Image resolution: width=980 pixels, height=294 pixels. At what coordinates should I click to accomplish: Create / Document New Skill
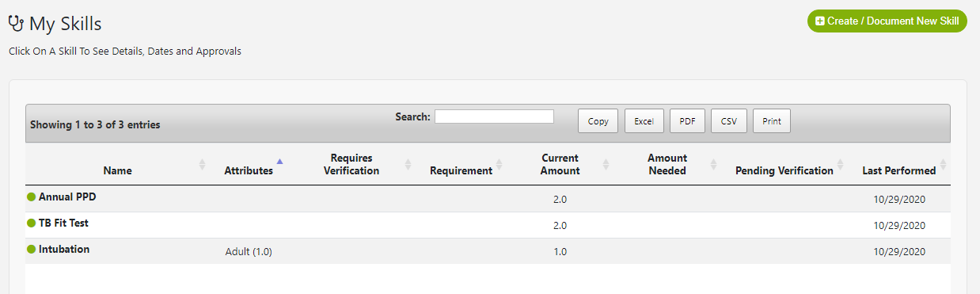(887, 21)
